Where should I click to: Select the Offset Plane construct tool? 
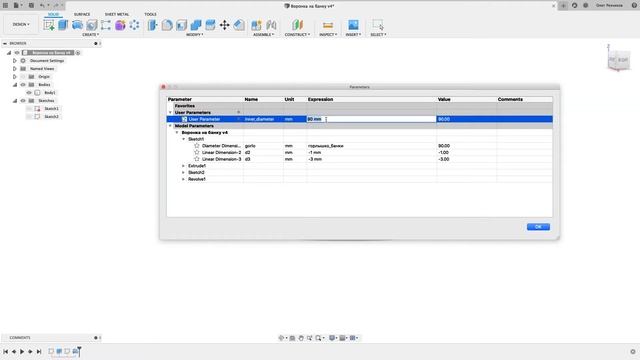(x=297, y=25)
